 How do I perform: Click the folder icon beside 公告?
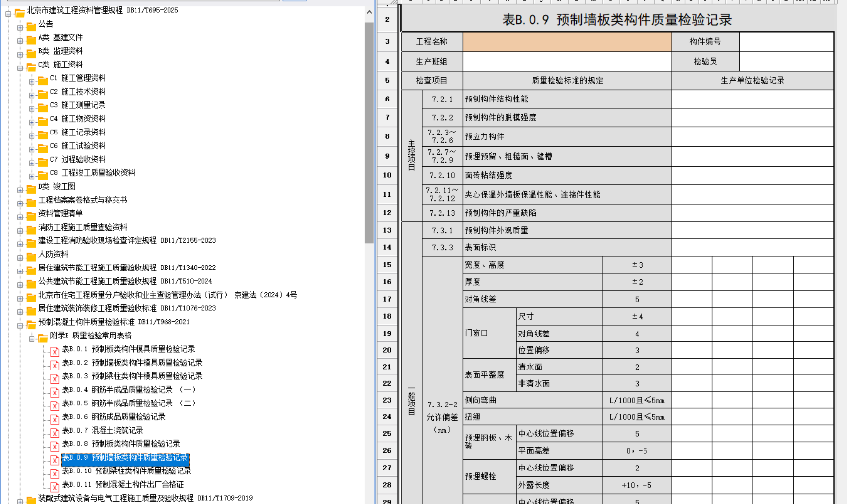tap(31, 25)
